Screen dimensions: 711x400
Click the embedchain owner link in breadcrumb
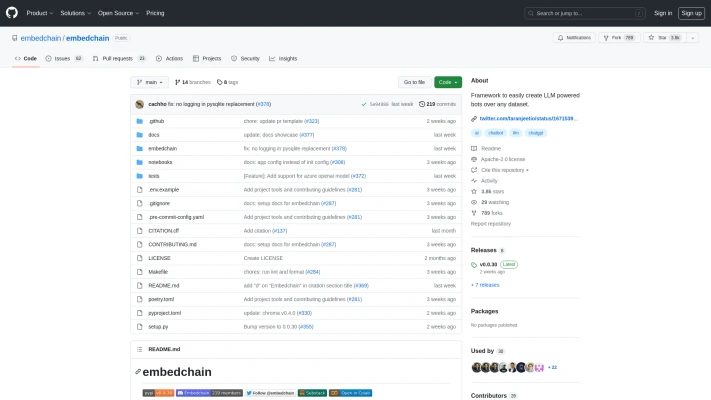pos(40,38)
